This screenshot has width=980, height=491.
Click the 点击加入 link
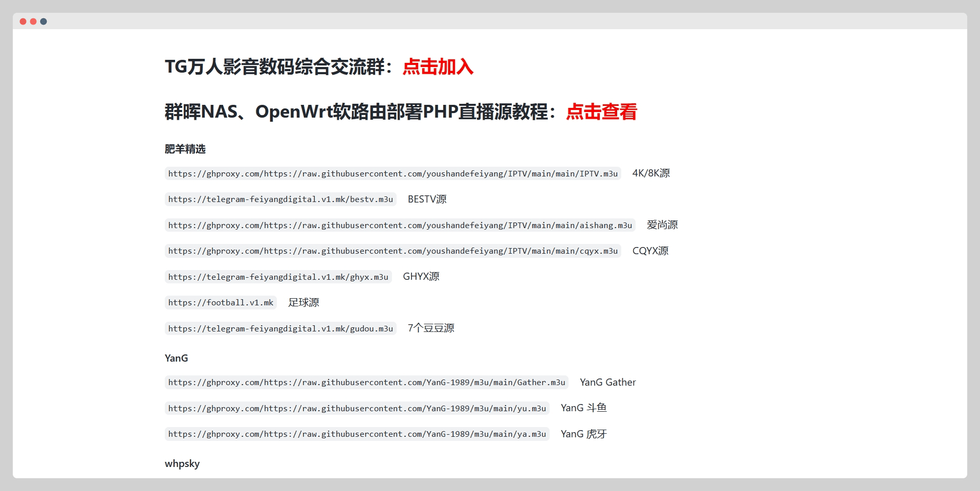(438, 67)
